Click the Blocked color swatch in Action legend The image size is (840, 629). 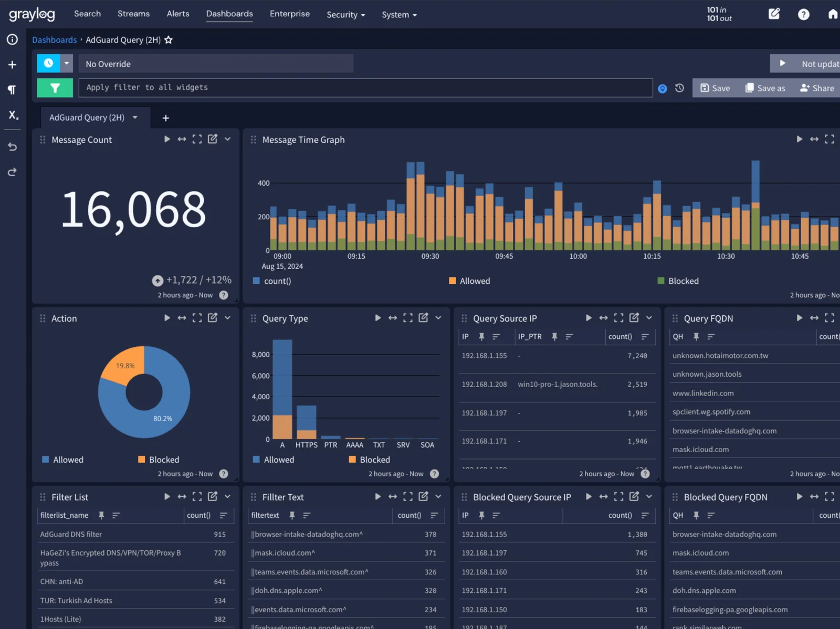[142, 460]
